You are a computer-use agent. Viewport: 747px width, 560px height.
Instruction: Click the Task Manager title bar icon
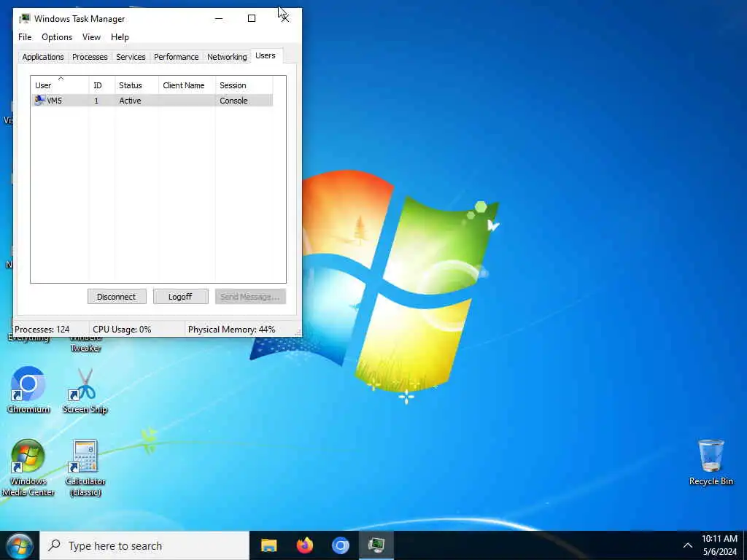click(x=24, y=18)
